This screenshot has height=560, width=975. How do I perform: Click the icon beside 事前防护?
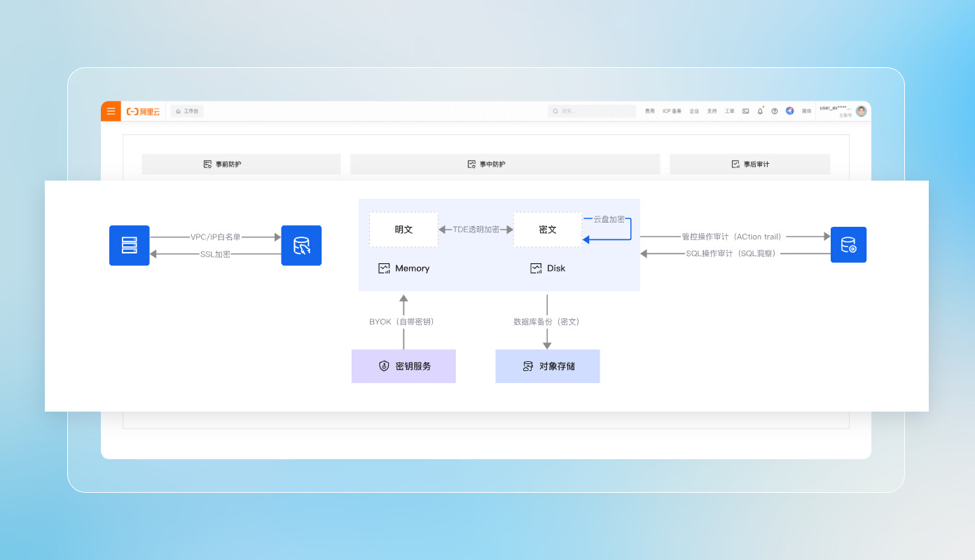pos(207,164)
